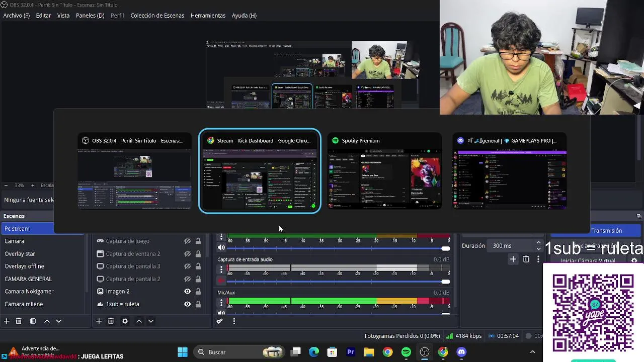Switch to Discord general window thumbnail
644x362 pixels.
(x=510, y=171)
